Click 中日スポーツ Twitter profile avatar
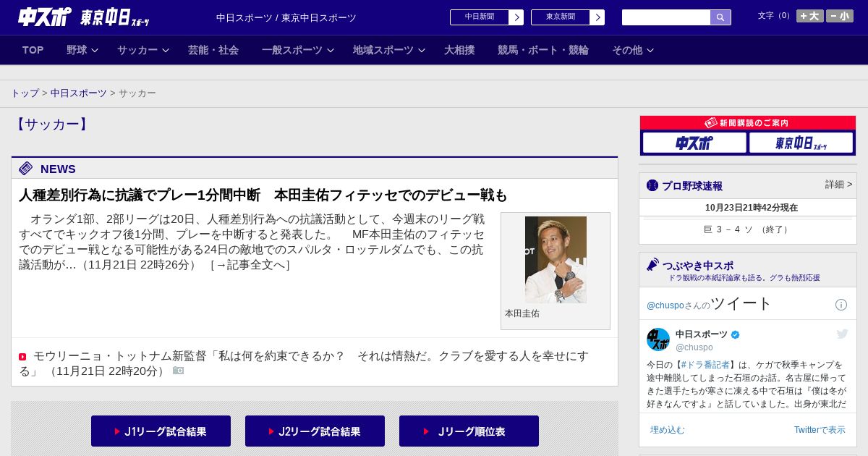 (x=658, y=339)
